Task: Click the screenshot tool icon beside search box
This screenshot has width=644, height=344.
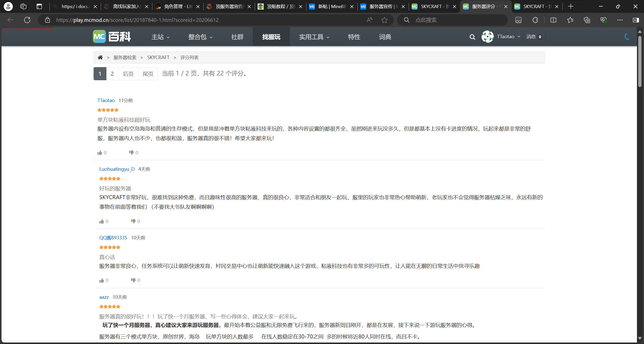Action: click(518, 20)
